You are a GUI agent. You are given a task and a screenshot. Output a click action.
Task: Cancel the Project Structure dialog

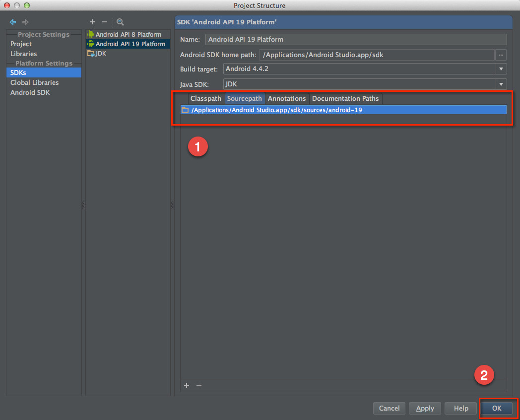click(389, 408)
